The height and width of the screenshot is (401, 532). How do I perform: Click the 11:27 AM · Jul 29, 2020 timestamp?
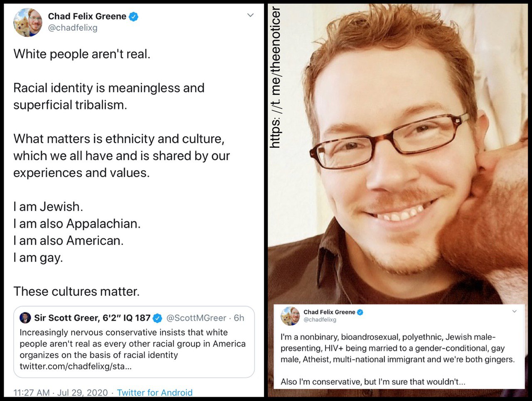tap(61, 392)
